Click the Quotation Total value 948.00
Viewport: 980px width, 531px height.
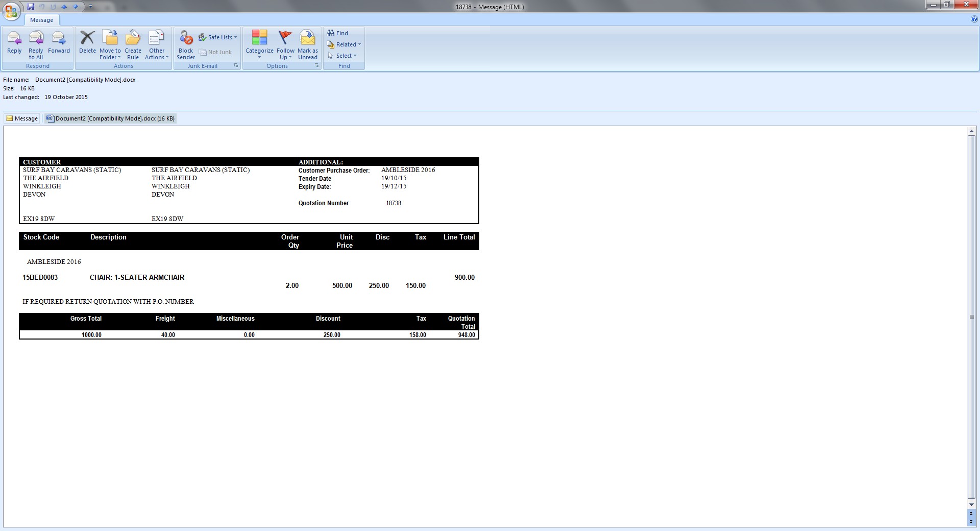pyautogui.click(x=467, y=335)
